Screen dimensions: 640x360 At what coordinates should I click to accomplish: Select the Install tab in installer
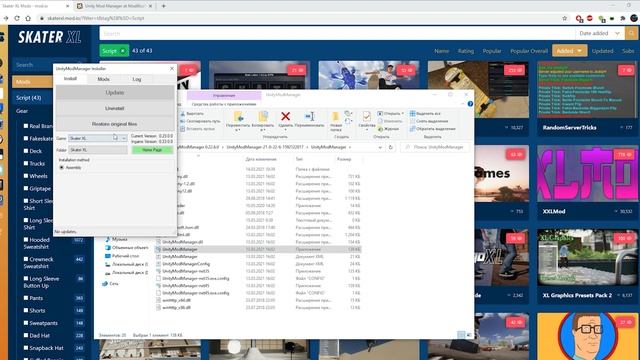pos(71,79)
